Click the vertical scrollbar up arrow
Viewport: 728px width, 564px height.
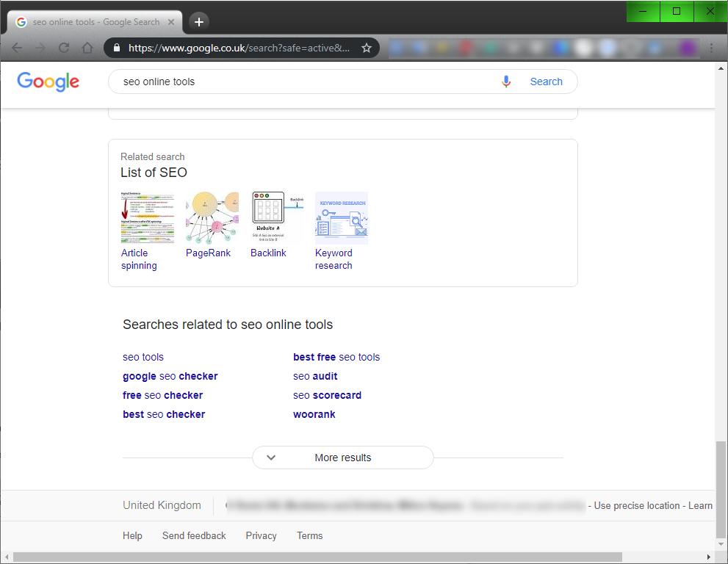721,68
